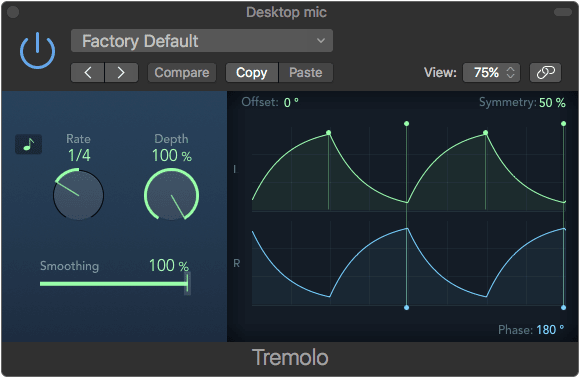Click the far-right blue bottom handle
The image size is (580, 378).
pyautogui.click(x=563, y=307)
